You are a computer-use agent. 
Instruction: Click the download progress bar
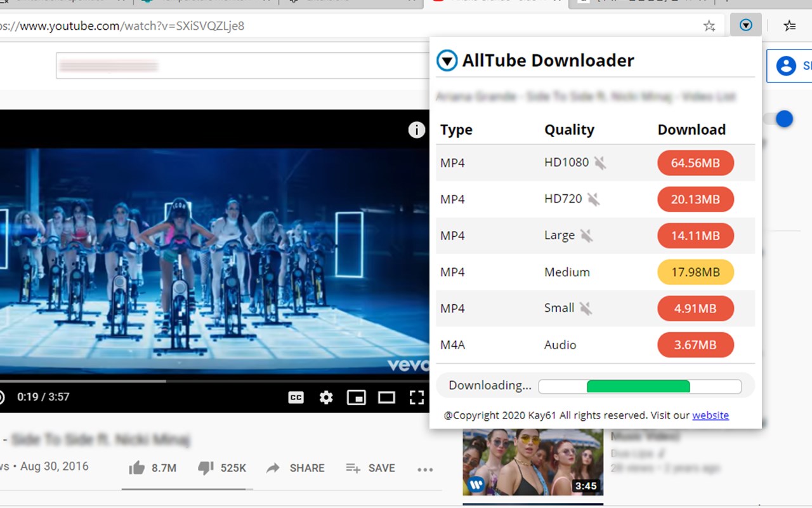tap(640, 386)
